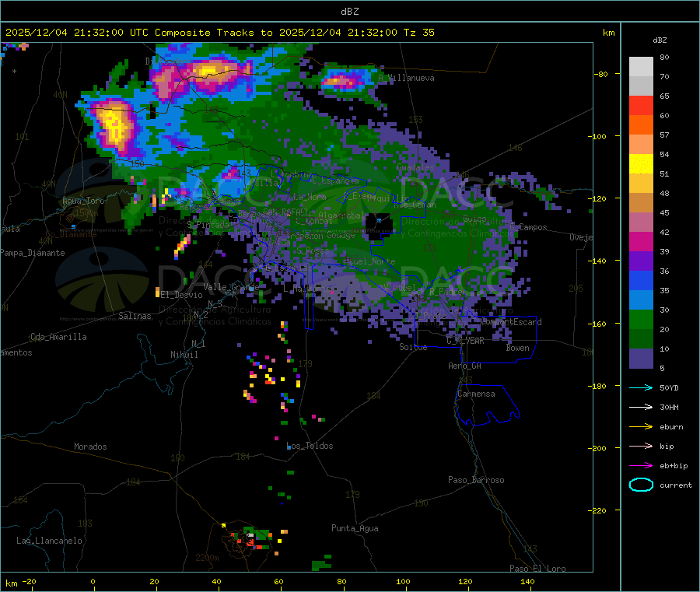Click the Morados map label
Viewport: 700px width, 592px height.
click(x=90, y=447)
